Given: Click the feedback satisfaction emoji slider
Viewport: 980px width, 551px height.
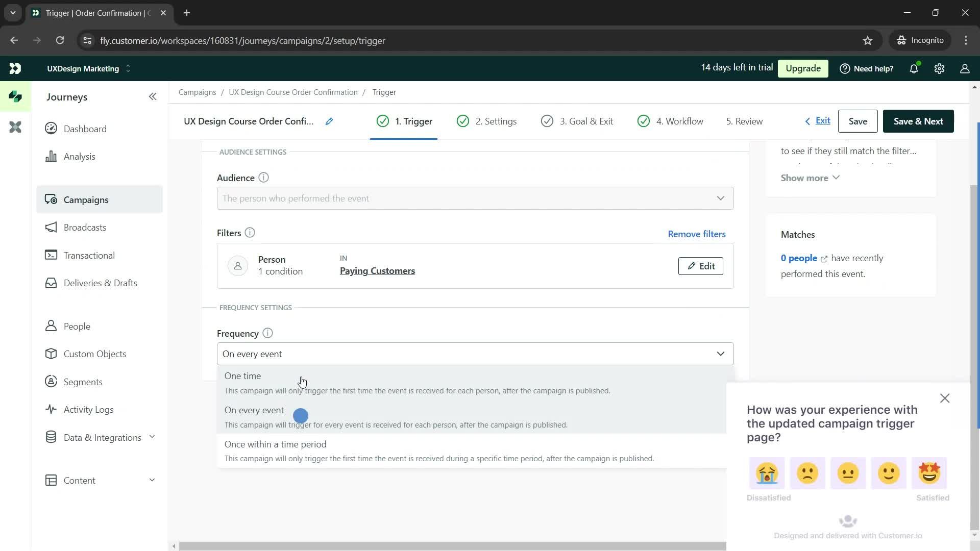Looking at the screenshot, I should 849,473.
